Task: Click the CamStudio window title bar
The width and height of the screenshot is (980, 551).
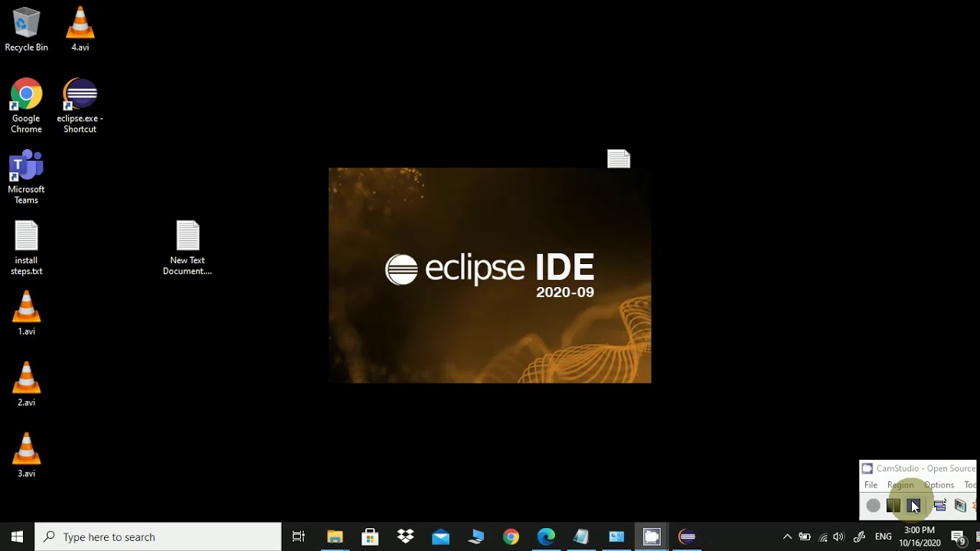Action: [918, 468]
